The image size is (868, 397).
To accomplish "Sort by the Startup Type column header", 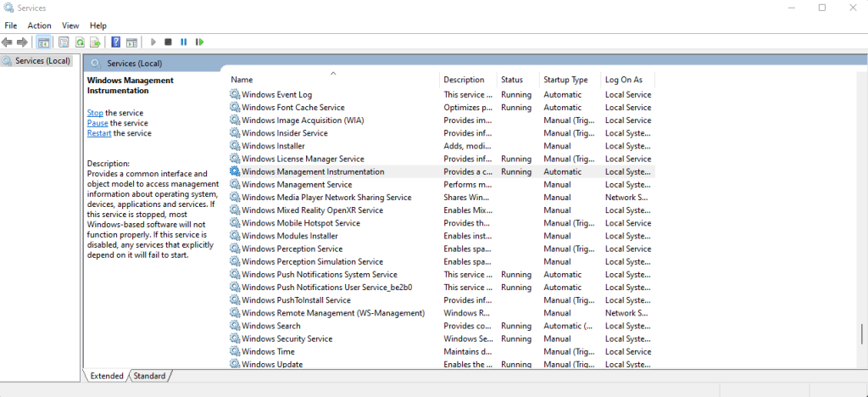I will click(x=570, y=80).
